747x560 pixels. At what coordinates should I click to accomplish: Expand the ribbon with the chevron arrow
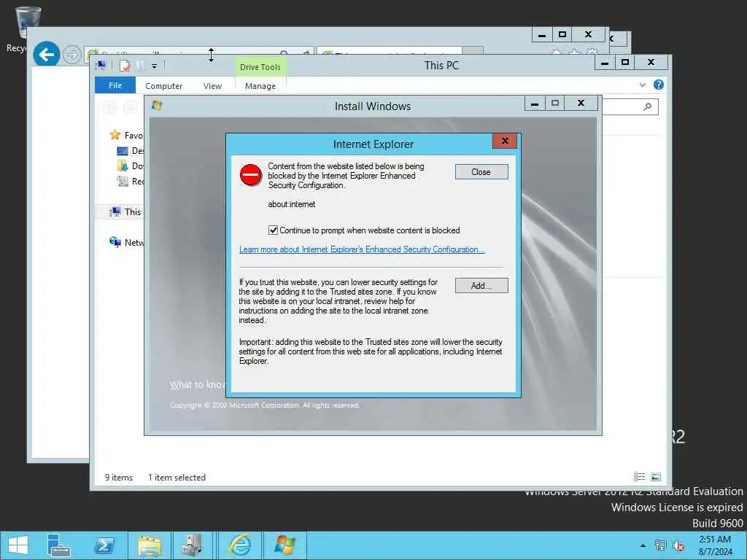pos(642,85)
